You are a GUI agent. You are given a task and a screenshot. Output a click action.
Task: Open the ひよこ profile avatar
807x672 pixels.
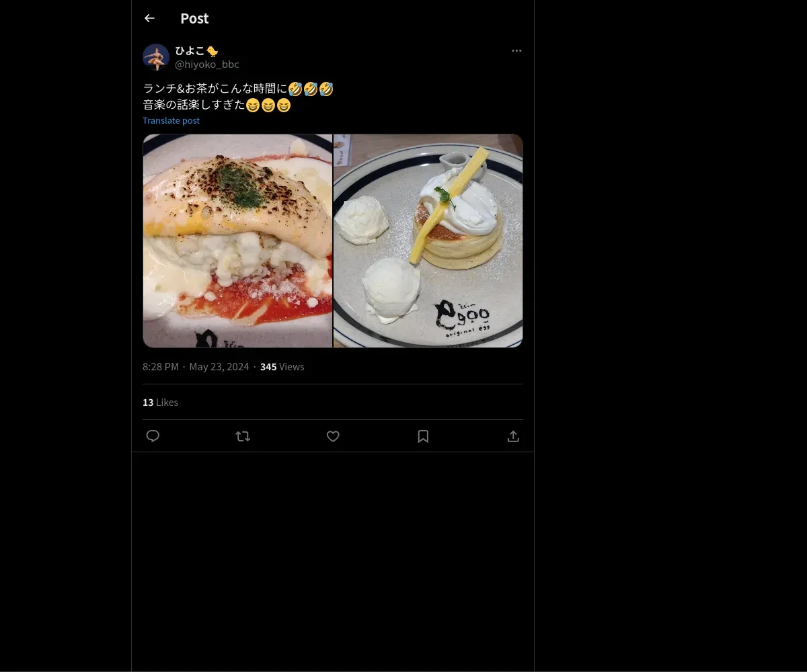156,57
